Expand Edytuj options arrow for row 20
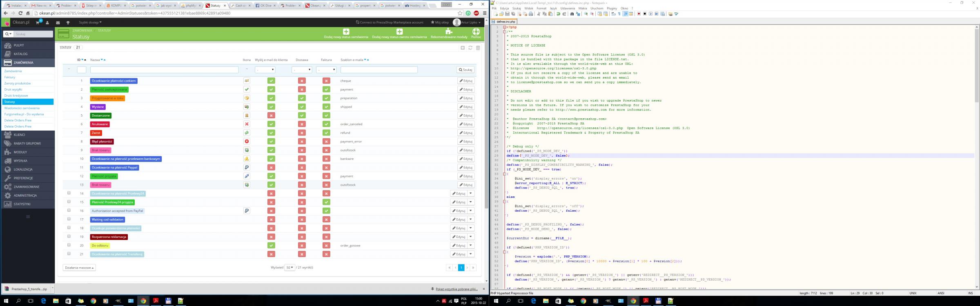This screenshot has width=980, height=306. tap(471, 246)
